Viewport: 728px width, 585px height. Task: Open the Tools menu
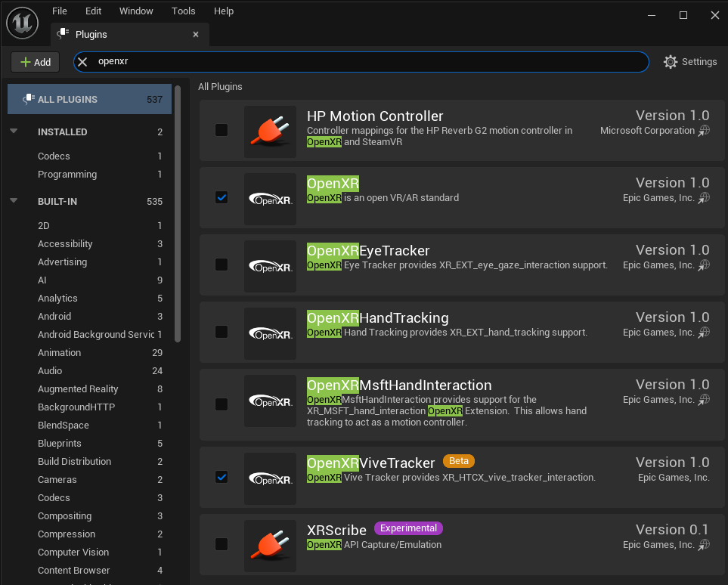pyautogui.click(x=184, y=11)
